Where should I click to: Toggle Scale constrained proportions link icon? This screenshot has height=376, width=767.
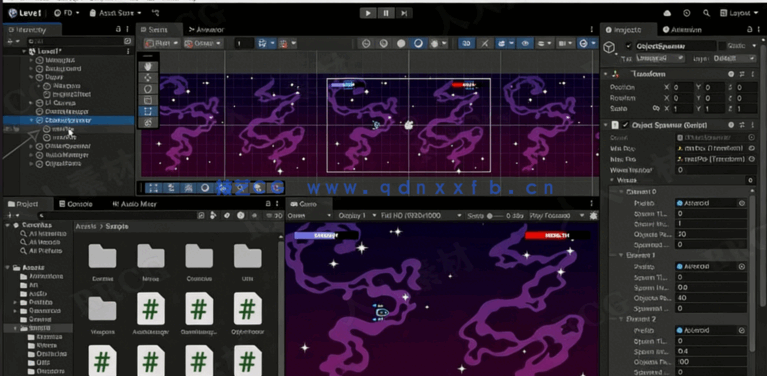click(x=655, y=109)
